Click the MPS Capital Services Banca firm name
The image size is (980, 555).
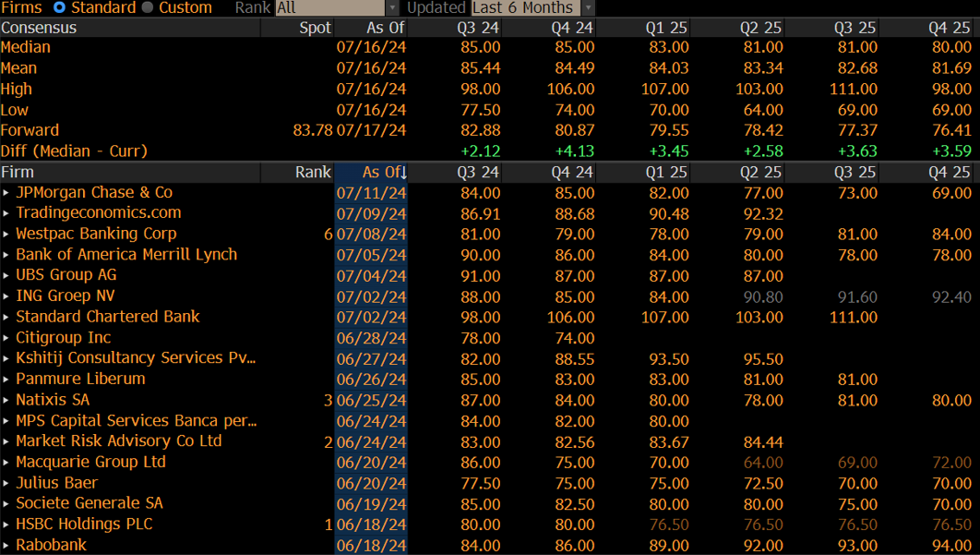[137, 420]
